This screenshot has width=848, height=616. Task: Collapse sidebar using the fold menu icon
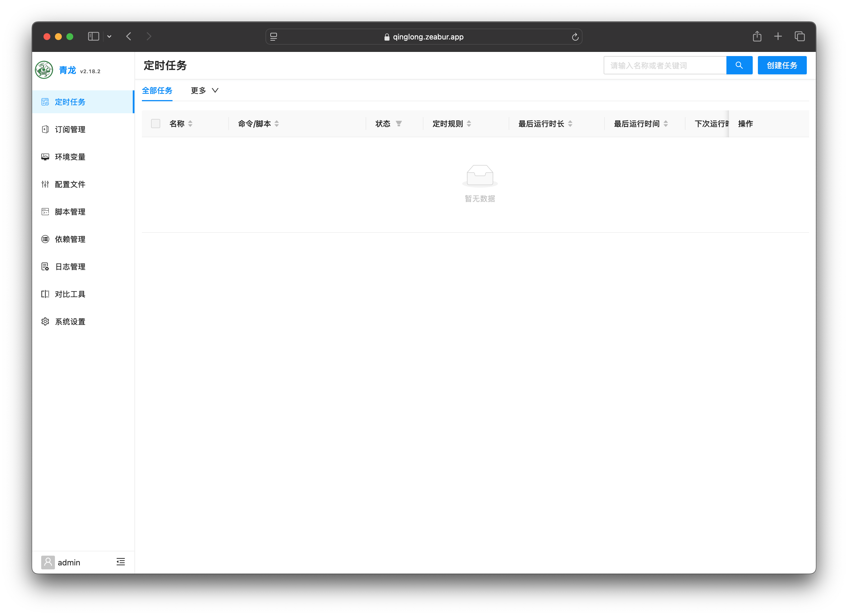[120, 562]
